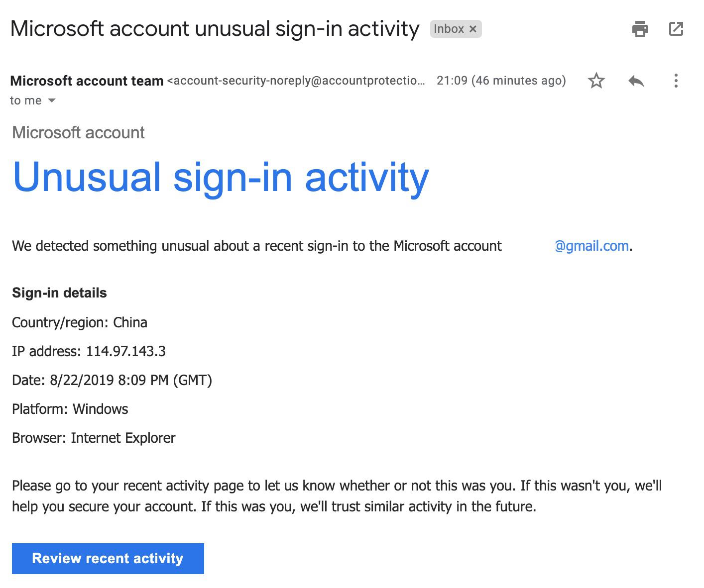Click the sender name Microsoft account team

tap(87, 81)
